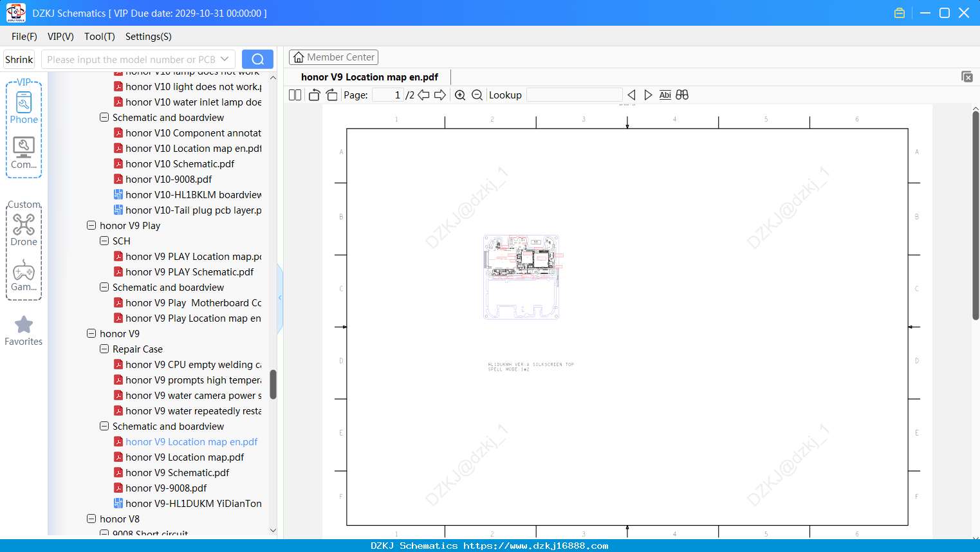Image resolution: width=980 pixels, height=552 pixels.
Task: Click the Shrink button
Action: pos(19,59)
